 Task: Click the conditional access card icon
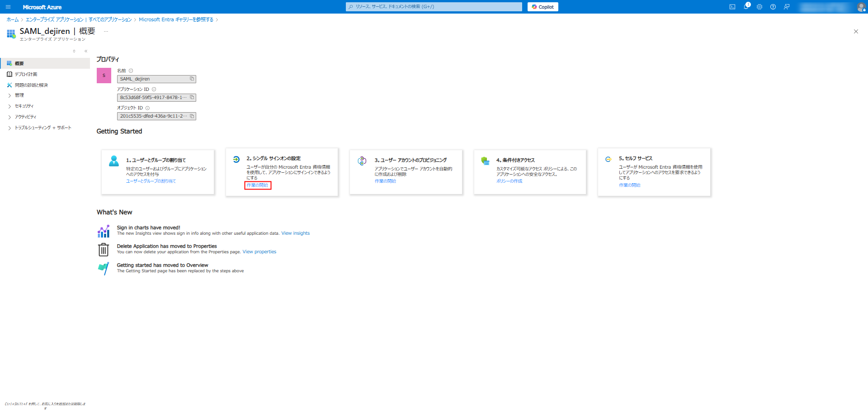click(485, 161)
